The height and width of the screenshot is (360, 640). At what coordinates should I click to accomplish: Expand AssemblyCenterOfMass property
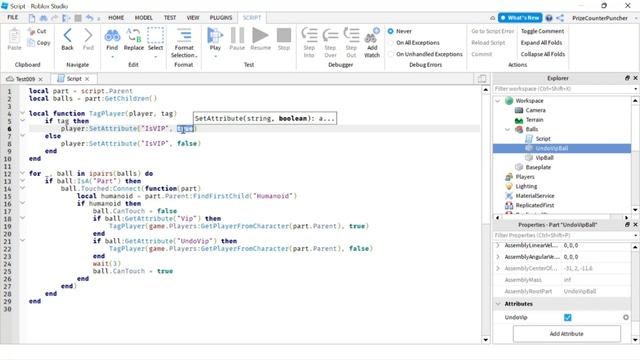pos(498,268)
